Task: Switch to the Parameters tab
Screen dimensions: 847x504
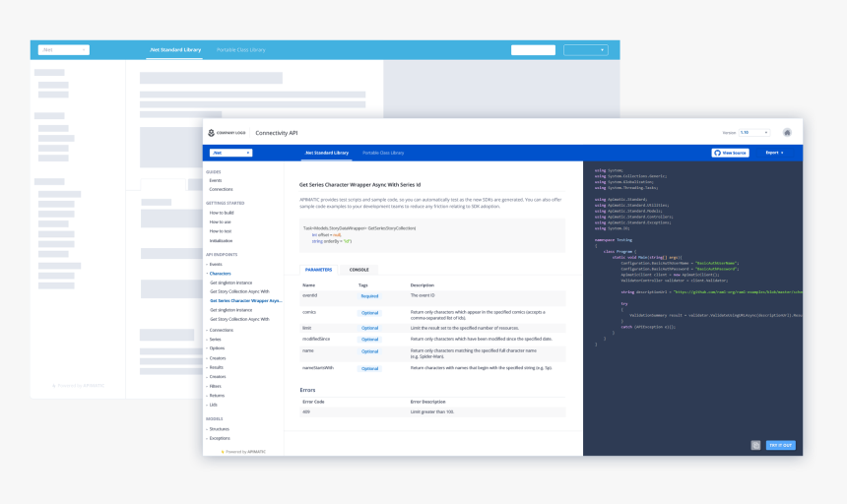Action: (x=318, y=270)
